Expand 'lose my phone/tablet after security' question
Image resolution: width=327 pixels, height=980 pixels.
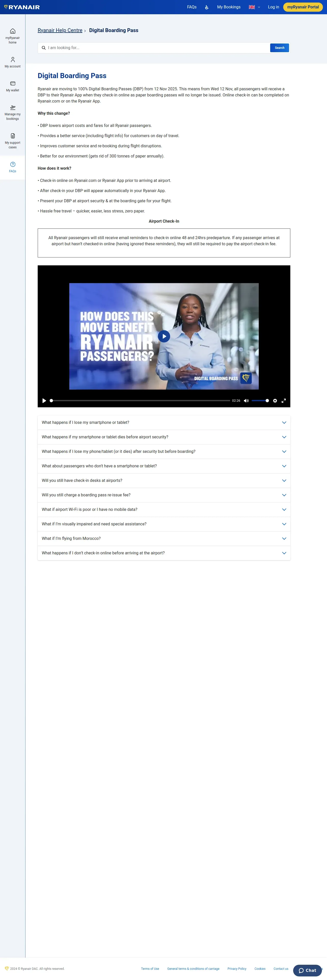(x=164, y=452)
